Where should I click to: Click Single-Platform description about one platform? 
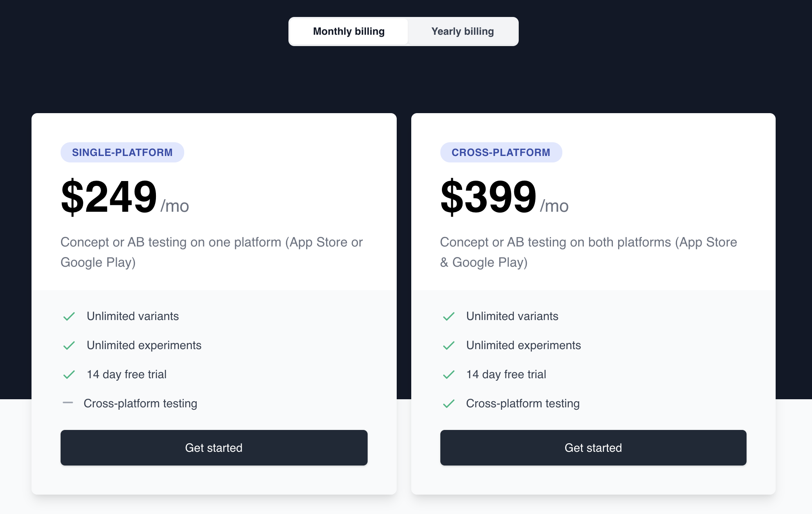212,252
